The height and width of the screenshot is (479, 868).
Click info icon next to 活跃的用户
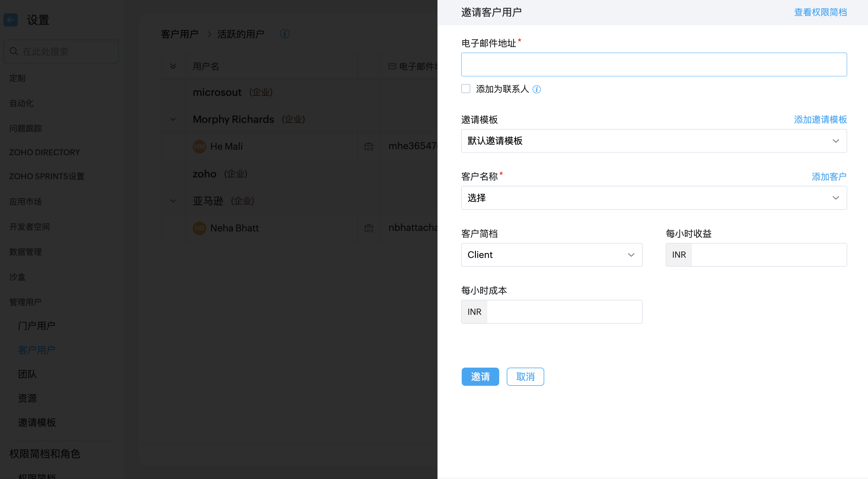click(285, 34)
